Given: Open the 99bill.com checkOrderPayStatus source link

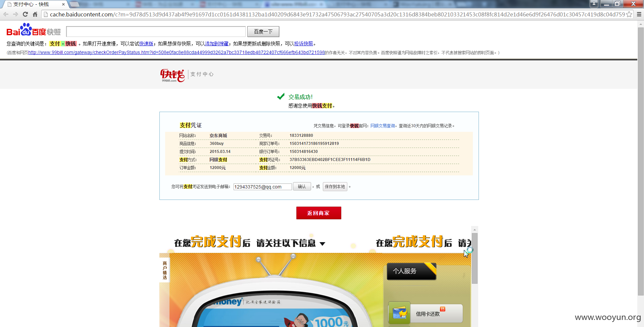Looking at the screenshot, I should tap(177, 52).
